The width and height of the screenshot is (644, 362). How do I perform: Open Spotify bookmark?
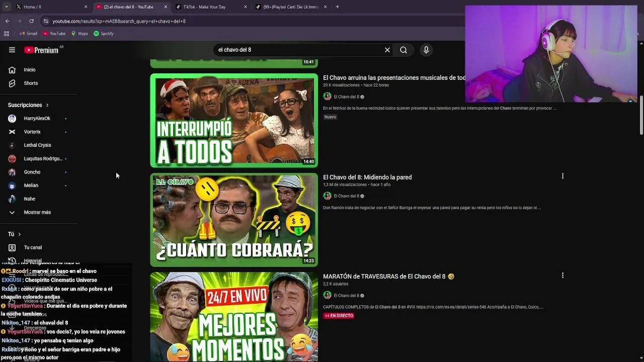(x=104, y=34)
